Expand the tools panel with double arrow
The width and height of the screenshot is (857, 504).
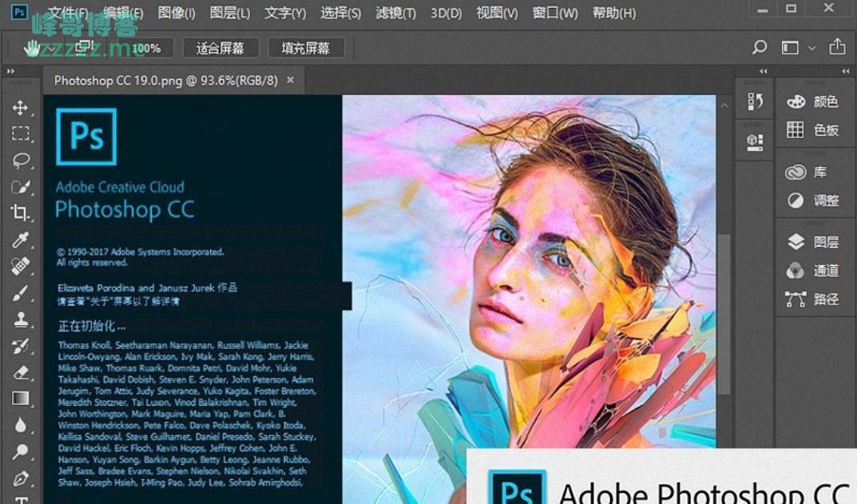(11, 71)
